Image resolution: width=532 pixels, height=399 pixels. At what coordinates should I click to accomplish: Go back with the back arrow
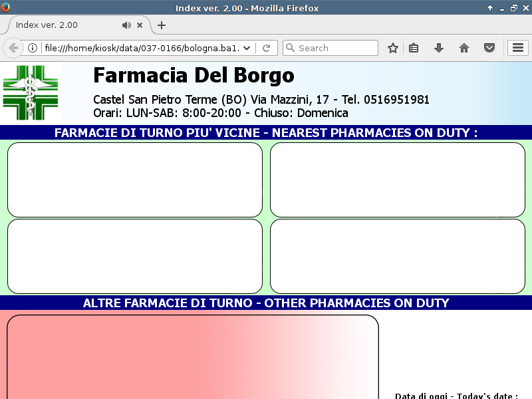click(13, 48)
